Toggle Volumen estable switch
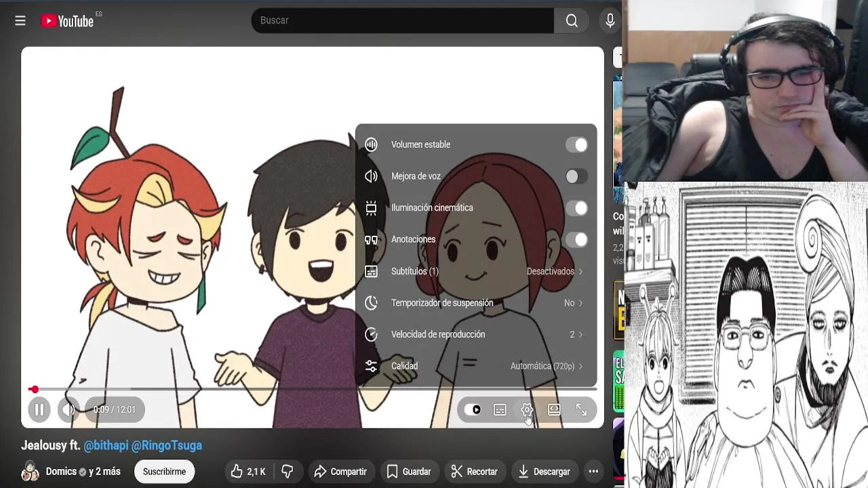The height and width of the screenshot is (488, 868). pyautogui.click(x=576, y=144)
